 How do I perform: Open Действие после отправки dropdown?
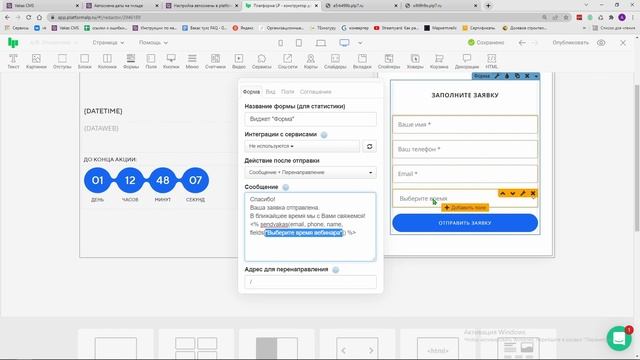click(x=310, y=172)
